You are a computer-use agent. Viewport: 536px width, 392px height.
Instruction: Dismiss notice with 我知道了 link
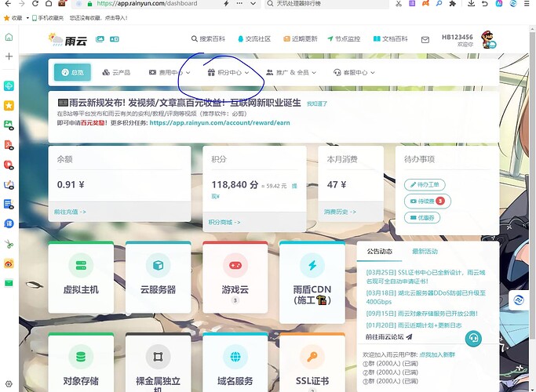tap(317, 103)
